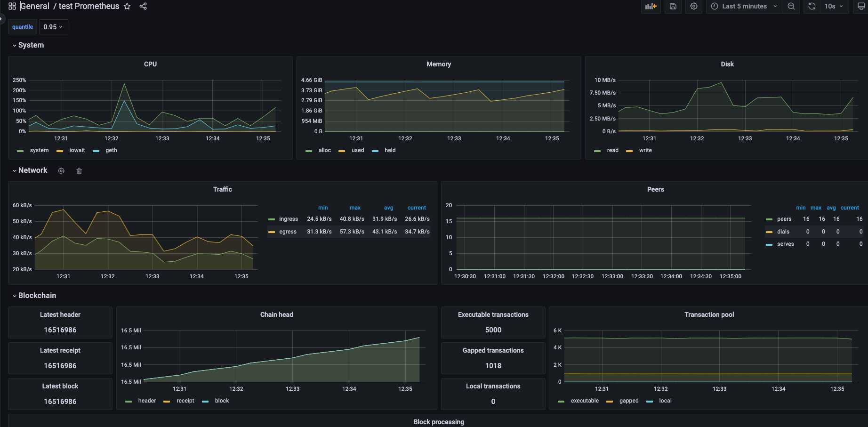Cycle view mode monitor icon
The image size is (868, 427).
coord(861,6)
